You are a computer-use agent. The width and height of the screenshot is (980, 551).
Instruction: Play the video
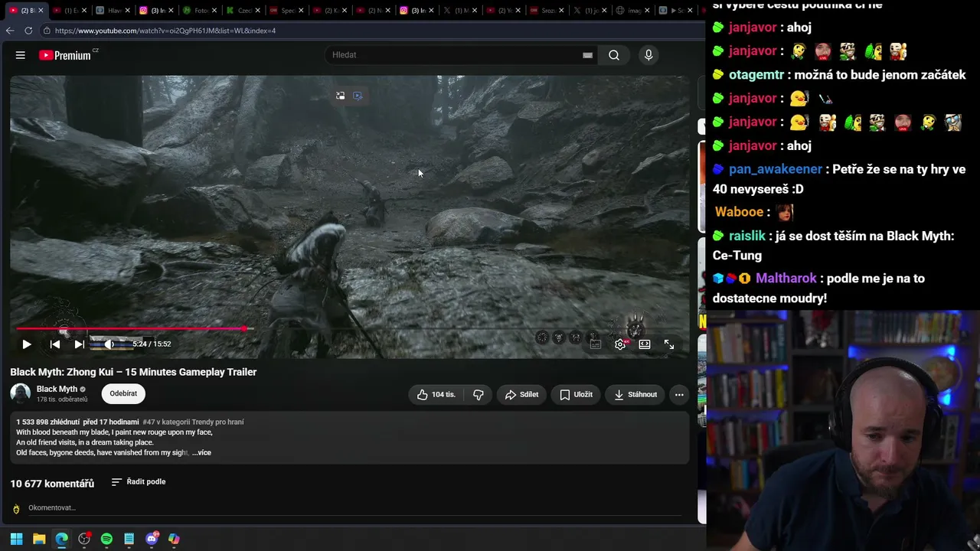tap(27, 344)
